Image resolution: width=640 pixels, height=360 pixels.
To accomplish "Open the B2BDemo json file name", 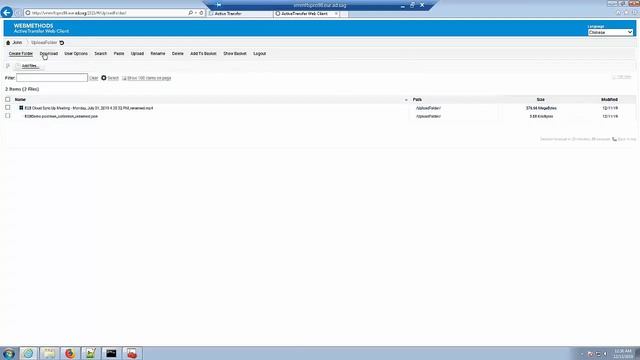I will click(x=61, y=116).
